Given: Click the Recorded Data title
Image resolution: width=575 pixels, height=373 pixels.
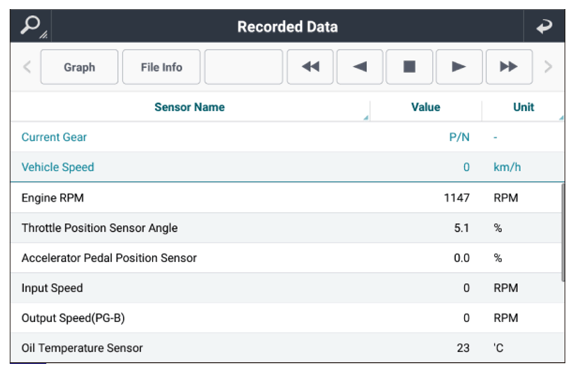Looking at the screenshot, I should coord(287,26).
